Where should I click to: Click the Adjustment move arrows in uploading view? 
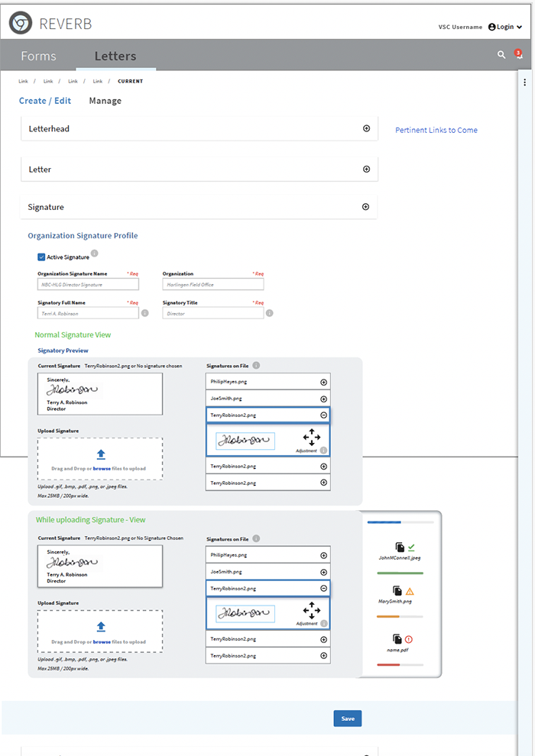pos(312,610)
